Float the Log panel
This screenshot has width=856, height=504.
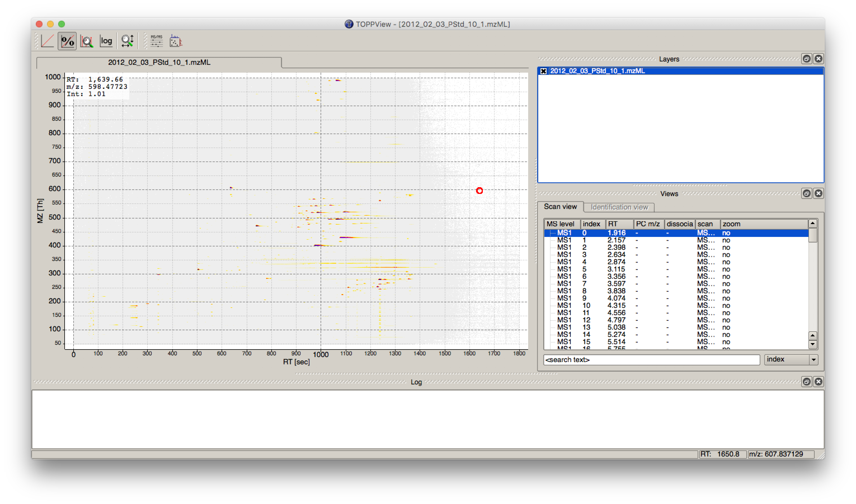click(x=806, y=382)
